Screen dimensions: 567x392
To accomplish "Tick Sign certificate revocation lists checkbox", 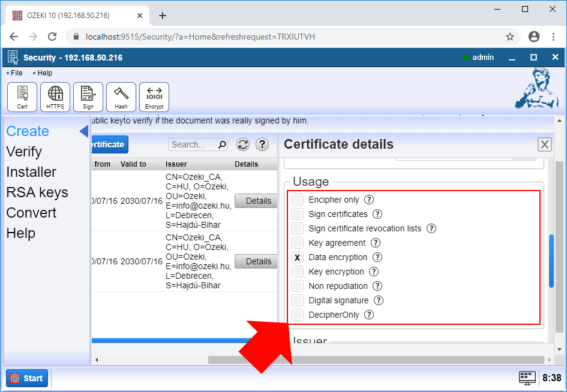I will pyautogui.click(x=298, y=228).
